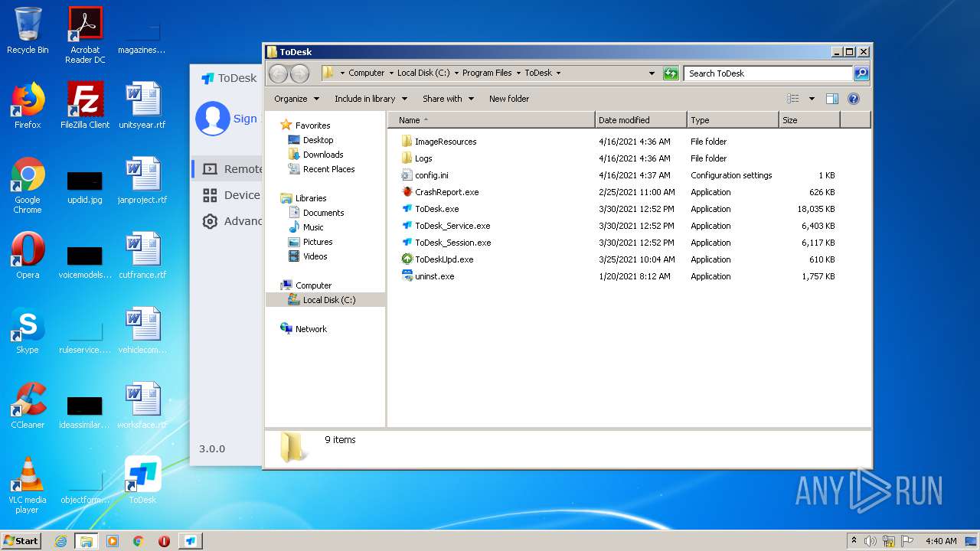Open the ImageResources folder
This screenshot has width=980, height=551.
[446, 142]
